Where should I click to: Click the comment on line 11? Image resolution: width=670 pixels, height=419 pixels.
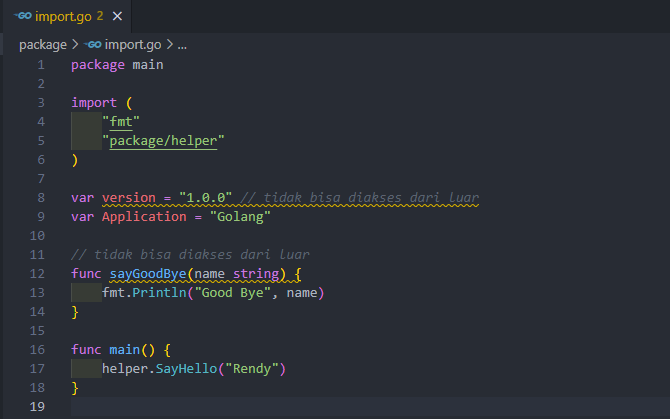pyautogui.click(x=190, y=255)
